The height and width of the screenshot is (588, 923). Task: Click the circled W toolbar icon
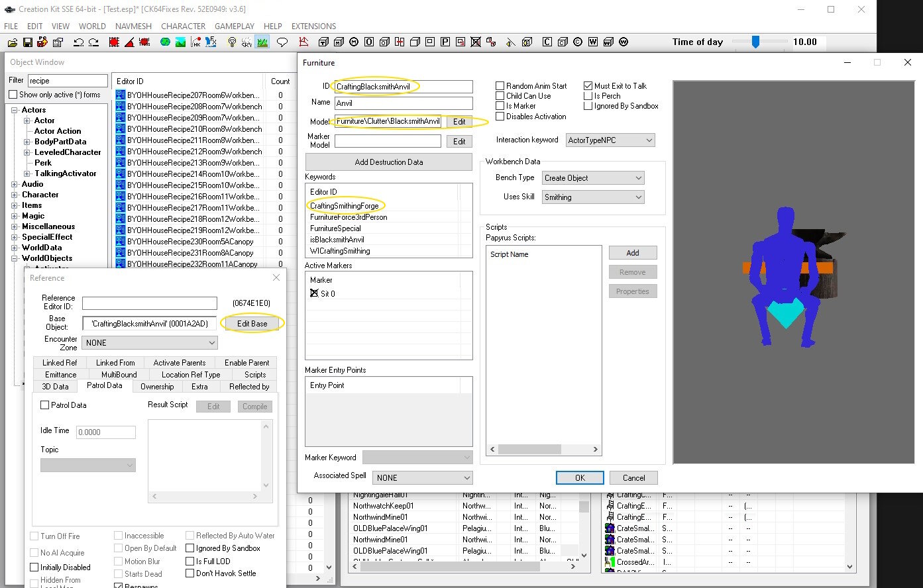624,42
